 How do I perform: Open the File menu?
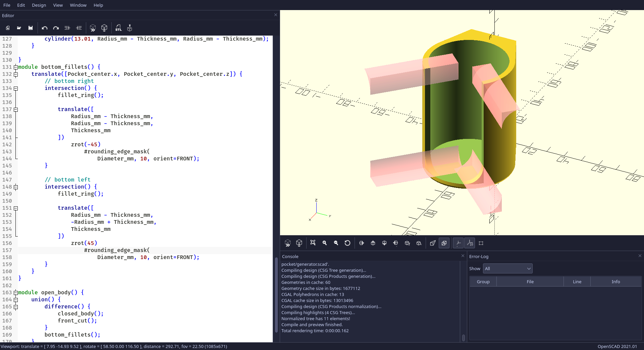coord(7,5)
